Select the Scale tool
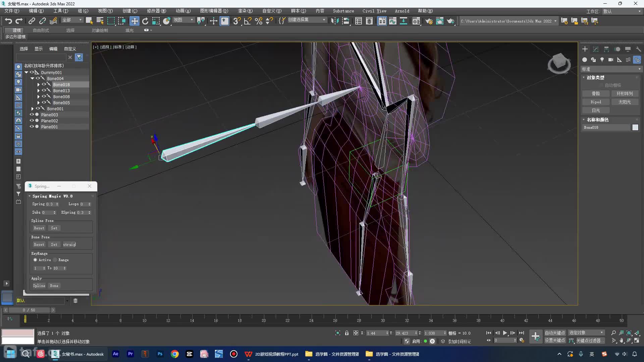This screenshot has width=644, height=362. pos(156,21)
